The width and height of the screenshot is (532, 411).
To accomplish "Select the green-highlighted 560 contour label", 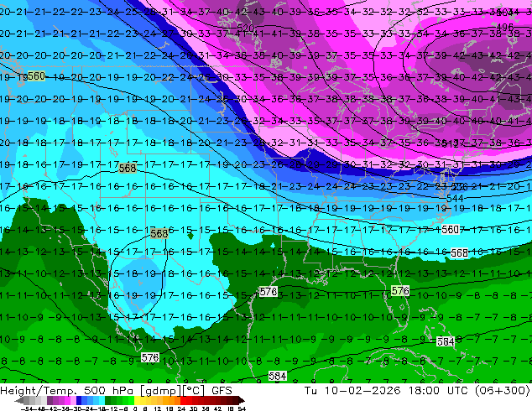I will [x=36, y=76].
